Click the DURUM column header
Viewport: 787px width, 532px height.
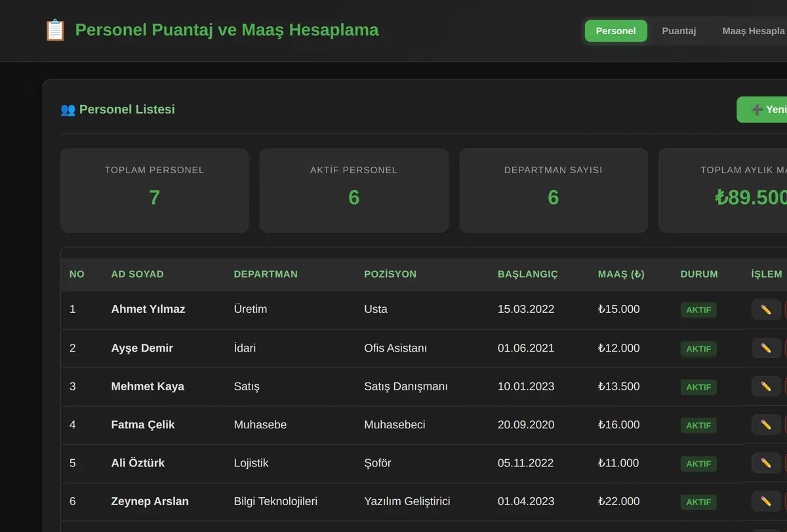point(699,274)
